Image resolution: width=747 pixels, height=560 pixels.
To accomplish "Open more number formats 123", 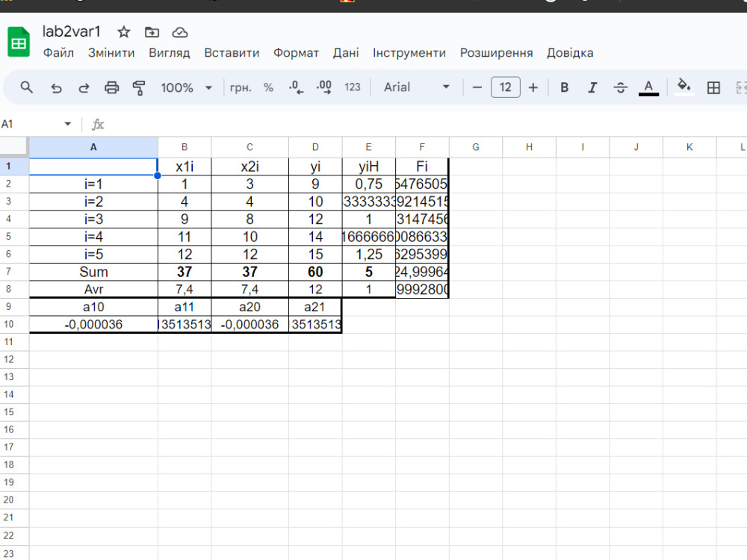I will click(x=352, y=87).
